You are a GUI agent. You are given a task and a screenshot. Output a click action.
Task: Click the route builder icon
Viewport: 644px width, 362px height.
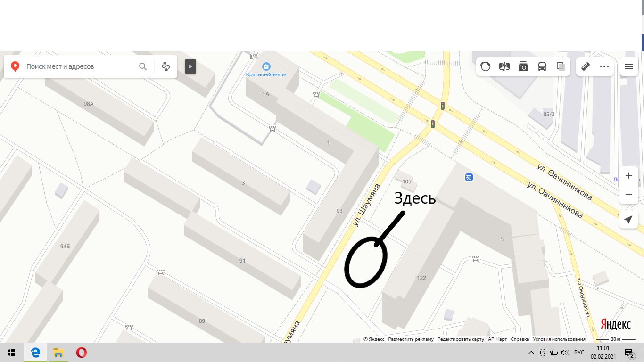click(165, 66)
